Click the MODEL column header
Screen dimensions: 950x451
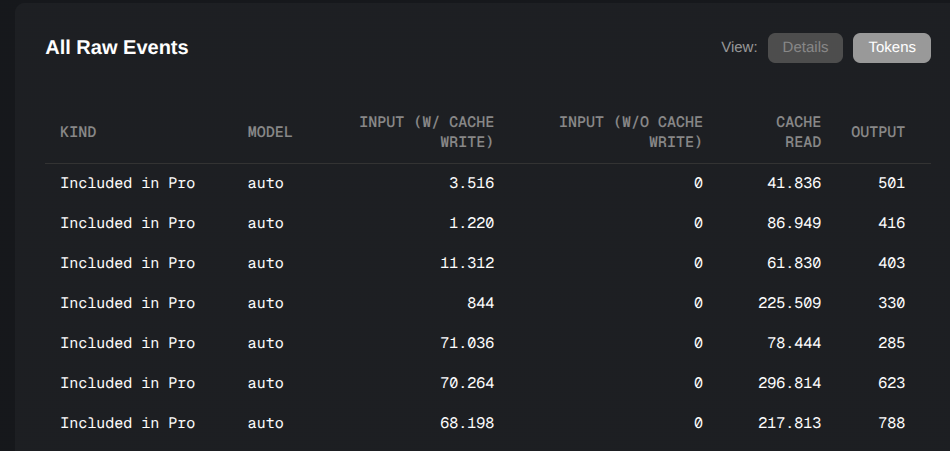pos(270,132)
